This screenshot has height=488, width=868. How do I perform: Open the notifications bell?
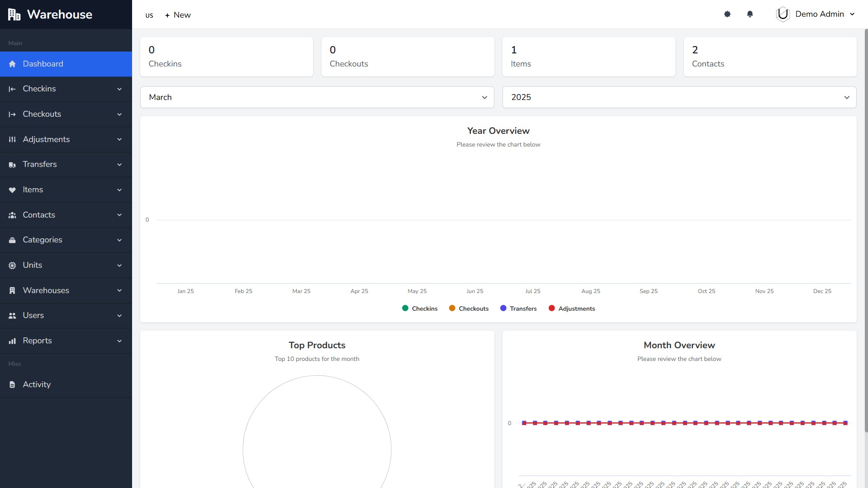(750, 14)
